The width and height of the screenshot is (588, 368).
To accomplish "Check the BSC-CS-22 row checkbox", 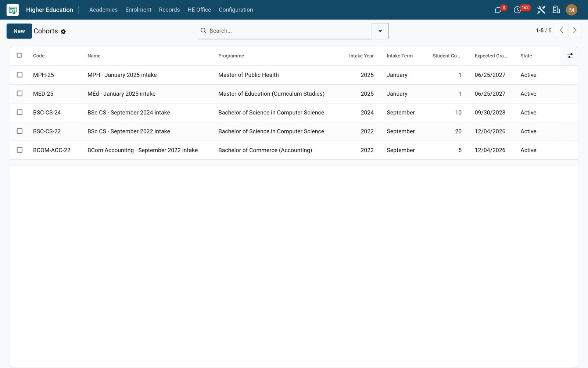I will [19, 131].
